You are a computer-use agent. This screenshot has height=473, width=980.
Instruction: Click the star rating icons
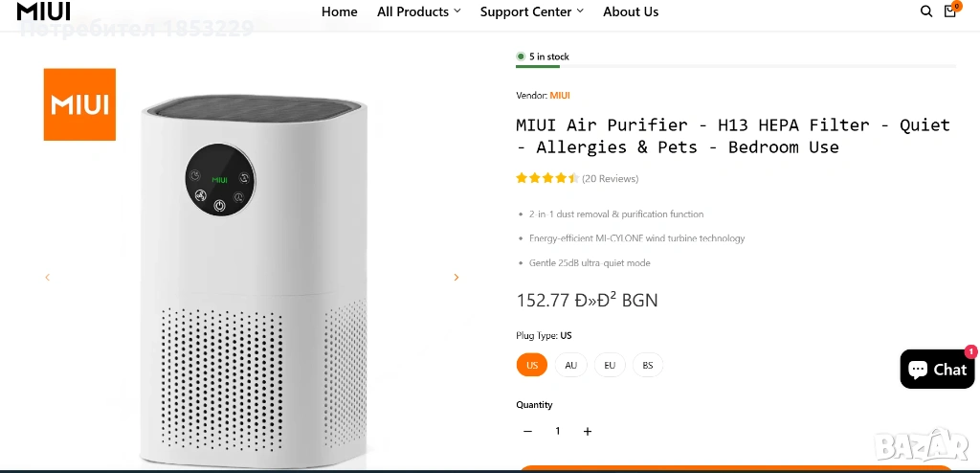point(546,178)
